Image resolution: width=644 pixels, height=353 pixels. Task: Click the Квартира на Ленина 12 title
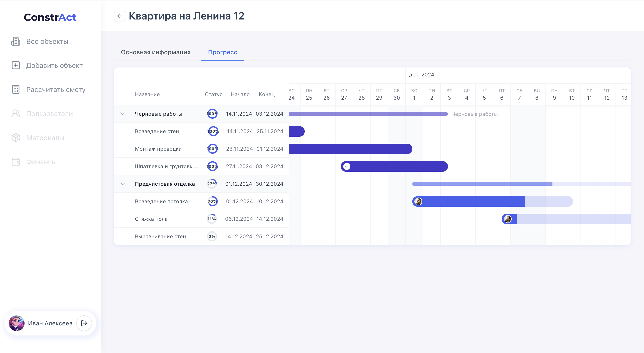tap(186, 16)
